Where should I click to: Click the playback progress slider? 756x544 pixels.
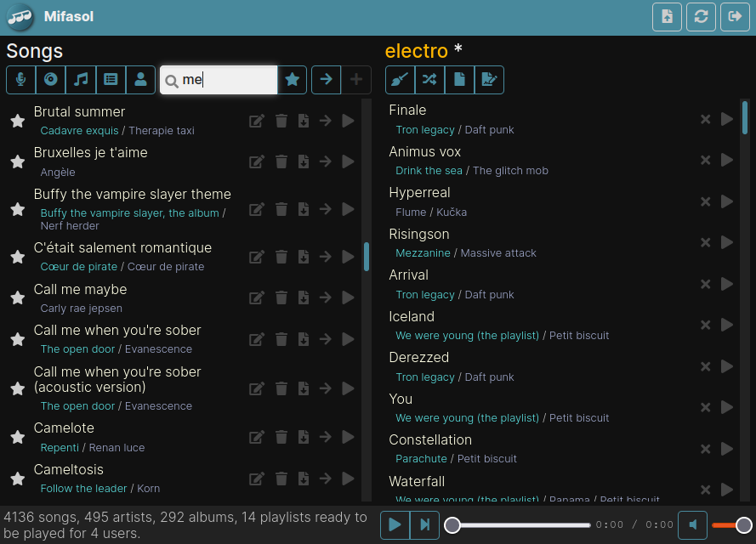pyautogui.click(x=517, y=525)
